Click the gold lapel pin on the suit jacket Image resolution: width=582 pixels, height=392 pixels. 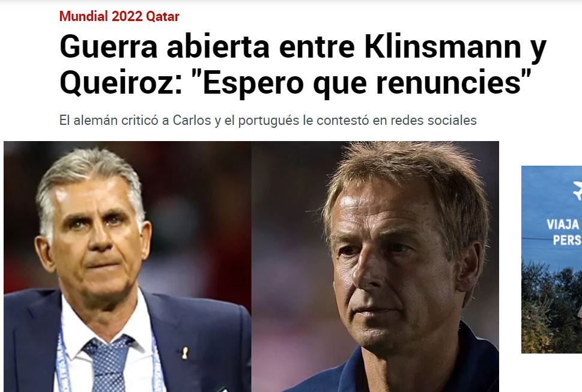pyautogui.click(x=184, y=352)
